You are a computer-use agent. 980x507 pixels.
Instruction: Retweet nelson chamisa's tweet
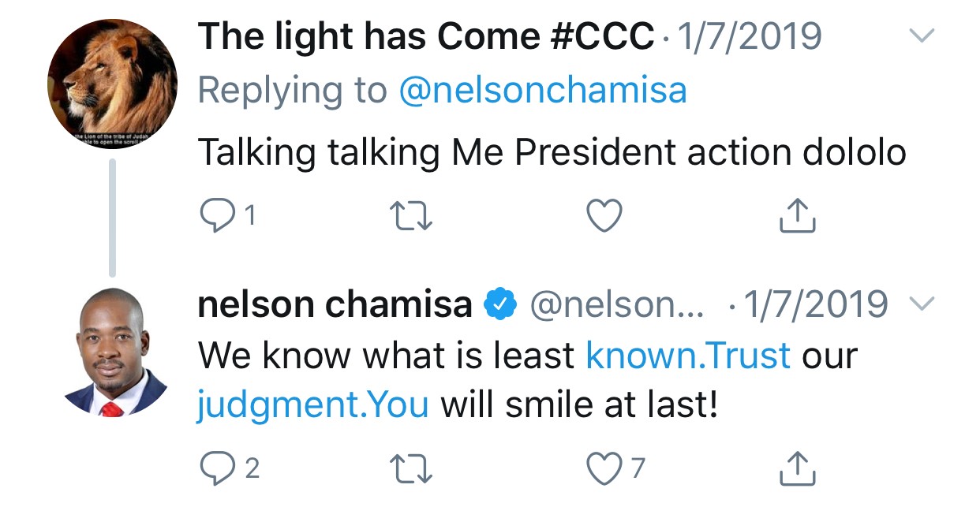click(x=411, y=468)
